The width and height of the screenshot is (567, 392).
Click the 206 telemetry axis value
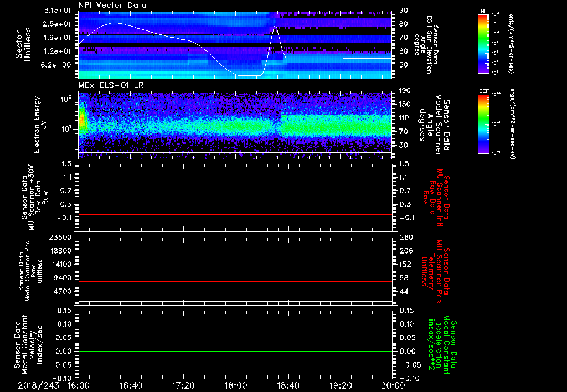(x=406, y=251)
